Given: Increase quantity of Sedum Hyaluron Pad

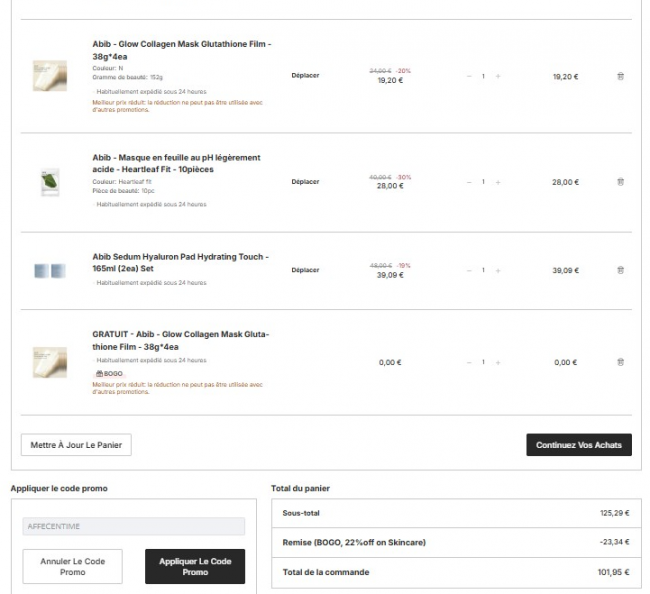Looking at the screenshot, I should [x=498, y=270].
